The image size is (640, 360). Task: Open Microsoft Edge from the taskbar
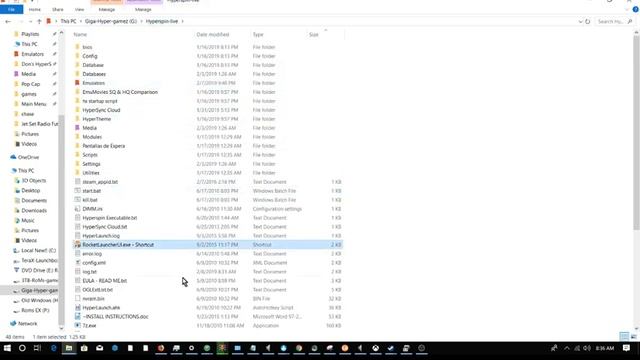click(53, 348)
